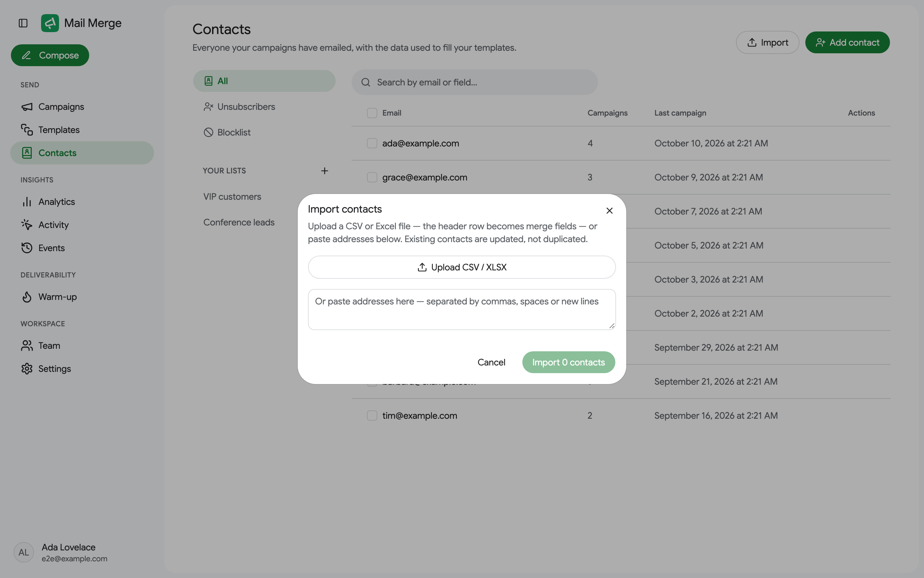924x578 pixels.
Task: Toggle the select-all checkbox in header
Action: [x=372, y=113]
